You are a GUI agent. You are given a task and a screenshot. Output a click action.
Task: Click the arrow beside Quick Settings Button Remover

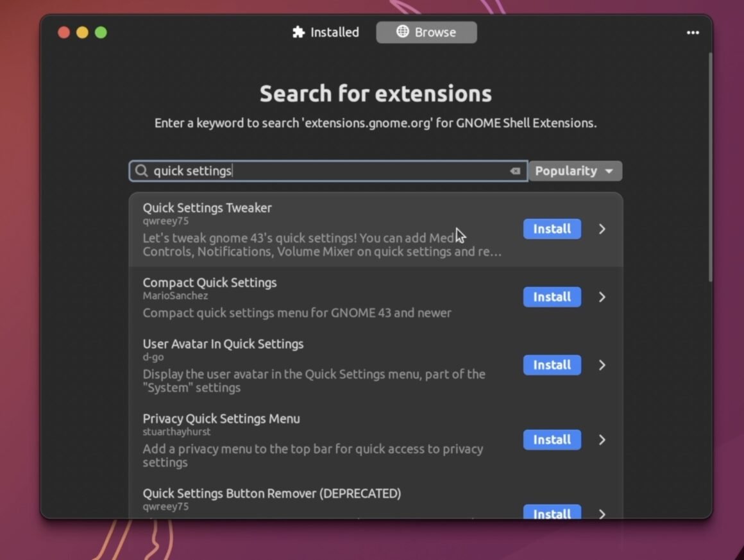pos(601,514)
